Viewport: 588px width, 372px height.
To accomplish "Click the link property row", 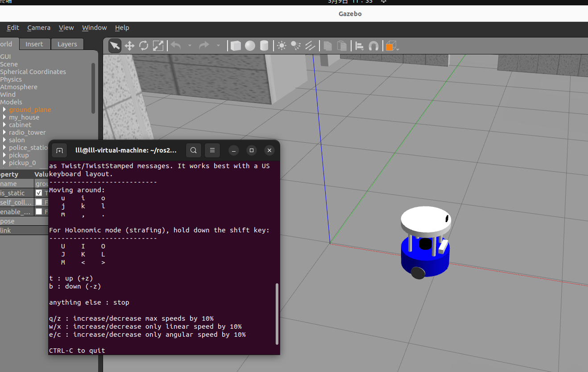I will coord(24,231).
